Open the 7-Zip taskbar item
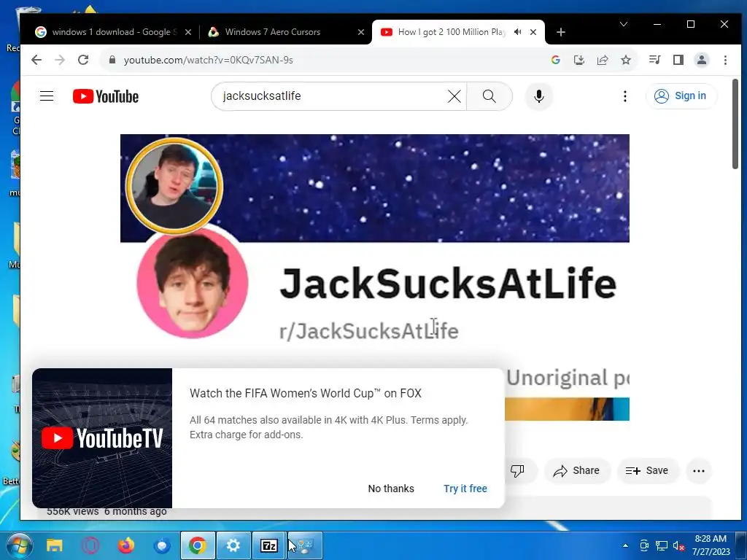Screen dimensions: 747x560 (x=268, y=545)
